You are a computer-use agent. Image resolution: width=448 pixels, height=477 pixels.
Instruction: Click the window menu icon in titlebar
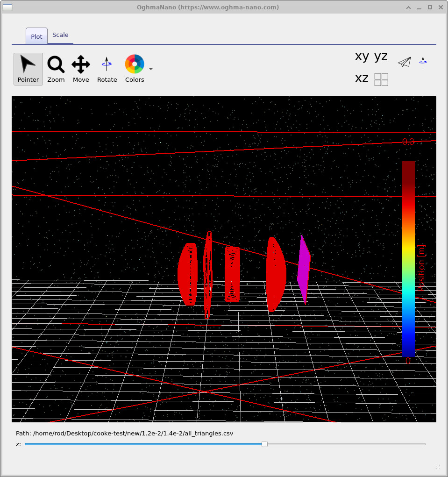point(7,7)
